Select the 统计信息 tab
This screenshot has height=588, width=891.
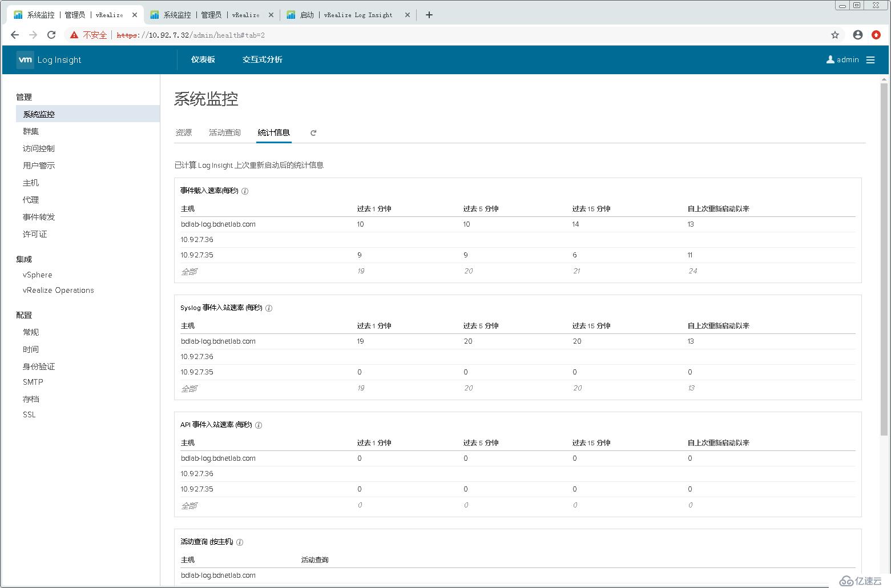point(274,132)
